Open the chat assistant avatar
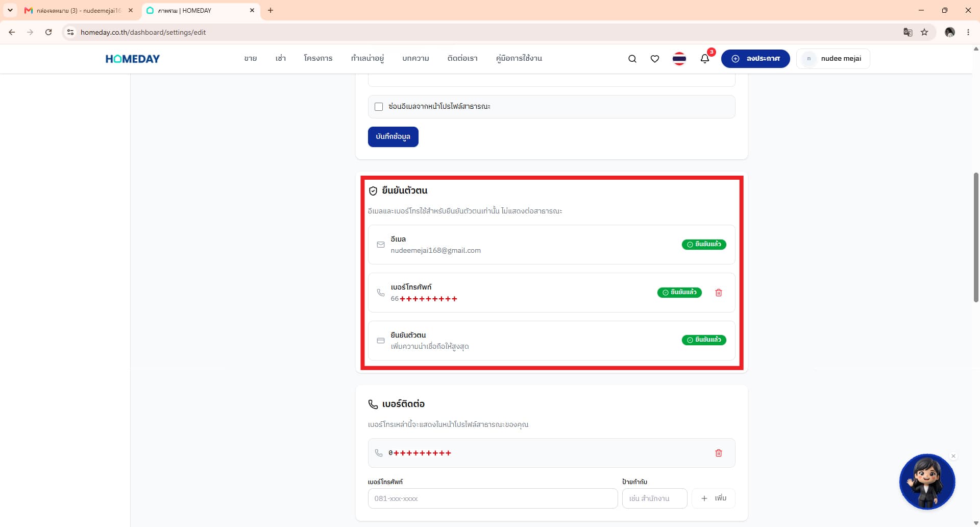980x527 pixels. [926, 482]
